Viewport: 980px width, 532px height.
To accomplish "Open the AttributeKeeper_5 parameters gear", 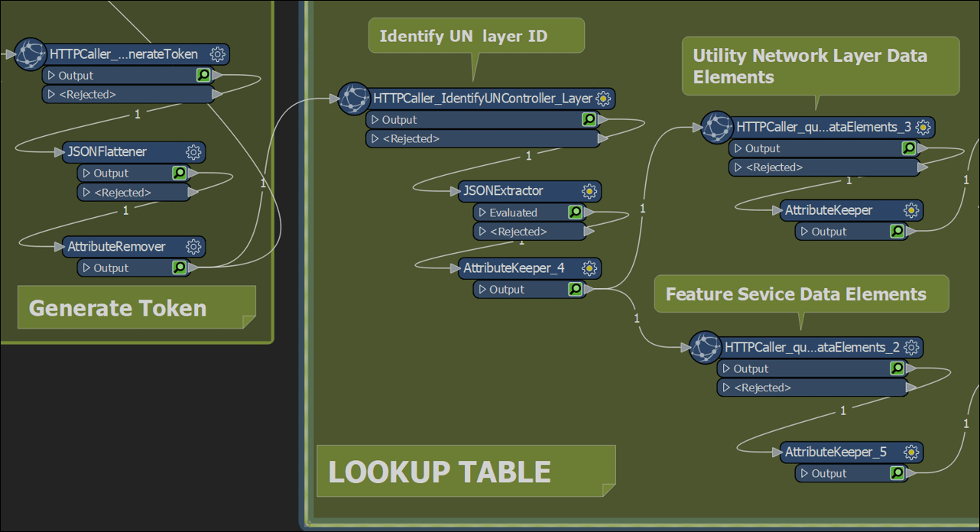I will point(910,452).
